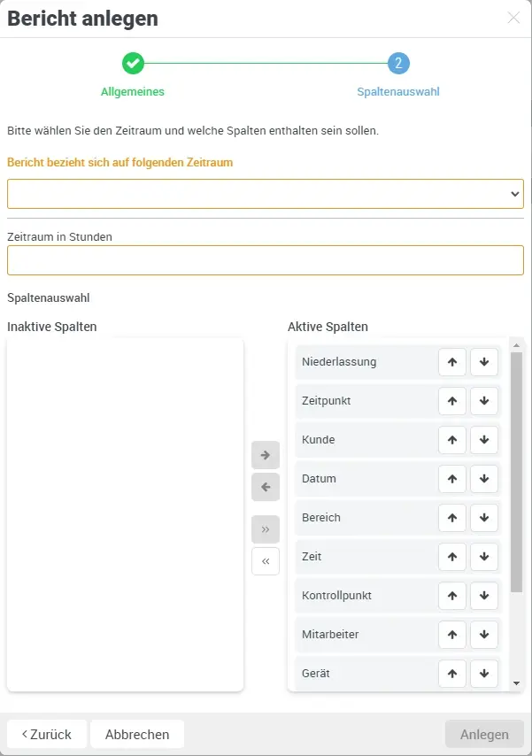Image resolution: width=532 pixels, height=756 pixels.
Task: Move the Kunde column down
Action: click(484, 439)
